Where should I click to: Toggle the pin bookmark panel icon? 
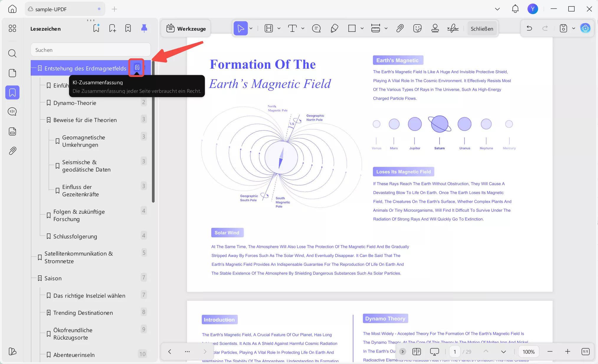(x=144, y=28)
